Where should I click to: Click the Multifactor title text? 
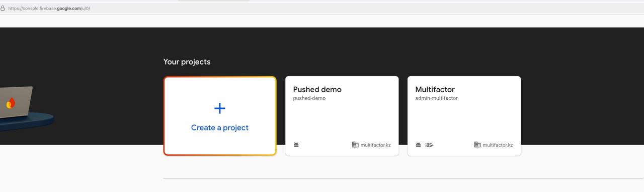point(435,89)
